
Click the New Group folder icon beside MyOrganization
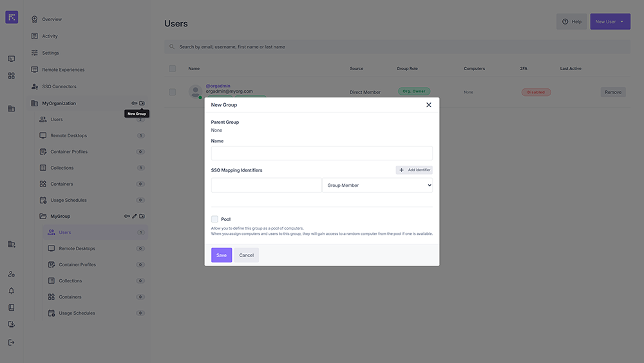click(142, 103)
